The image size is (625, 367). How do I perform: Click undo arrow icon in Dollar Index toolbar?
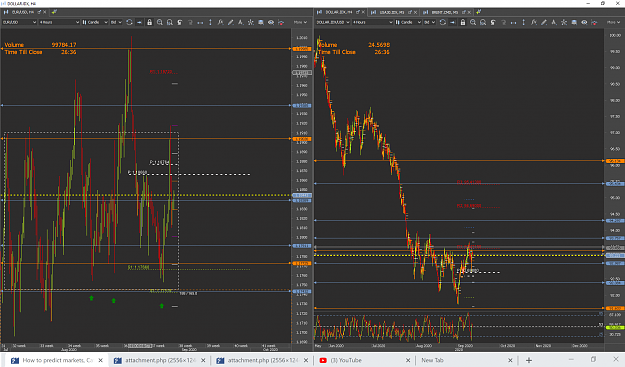pos(493,22)
